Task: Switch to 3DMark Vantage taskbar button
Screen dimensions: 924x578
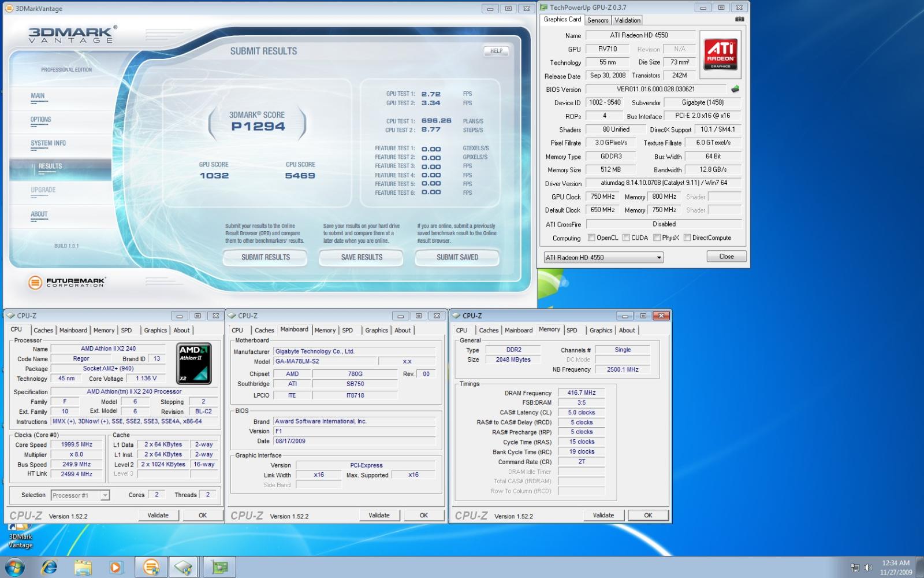Action: [151, 567]
